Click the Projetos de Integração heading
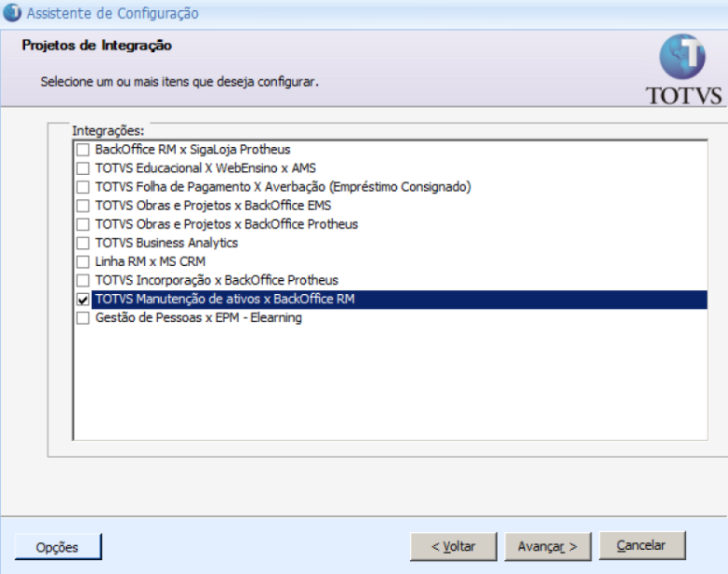This screenshot has width=728, height=574. click(97, 45)
